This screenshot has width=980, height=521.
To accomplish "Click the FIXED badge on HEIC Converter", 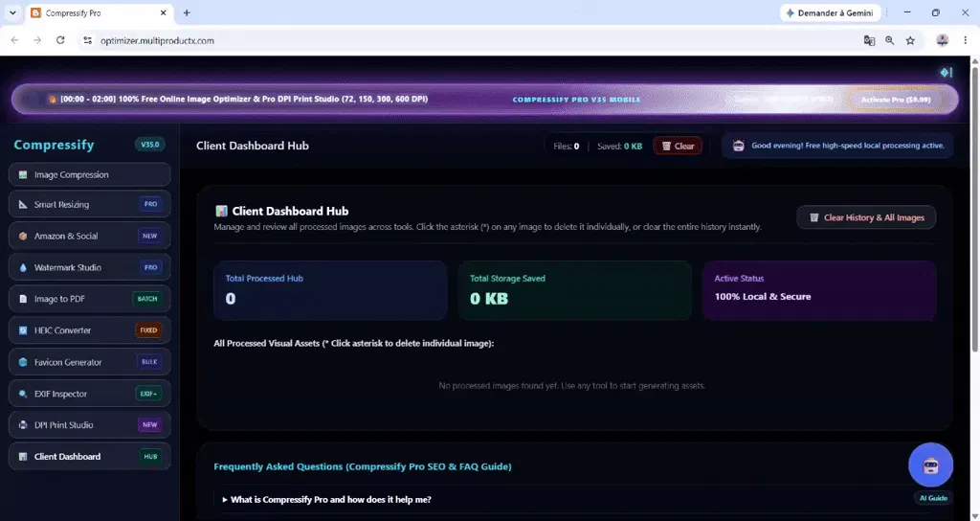I will point(148,330).
